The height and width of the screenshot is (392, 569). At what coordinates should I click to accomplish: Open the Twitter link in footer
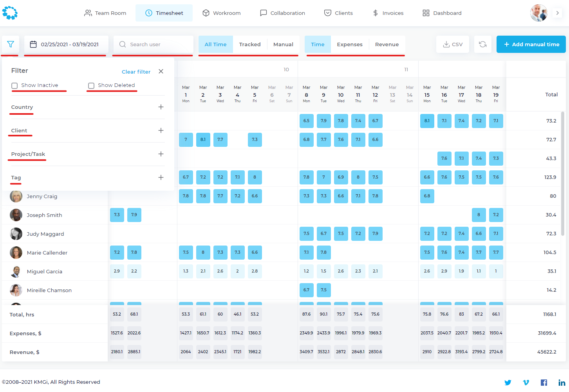(508, 383)
